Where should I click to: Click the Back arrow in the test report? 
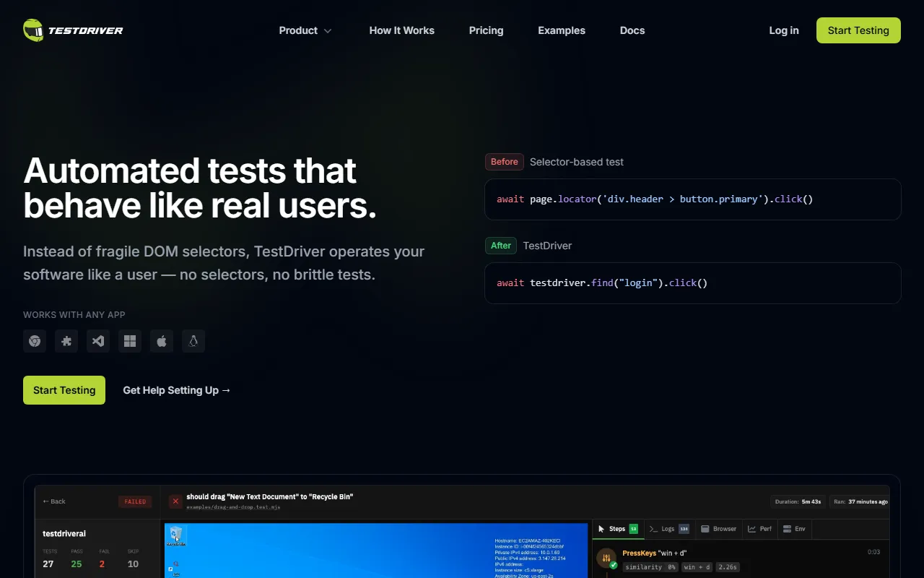pos(54,501)
